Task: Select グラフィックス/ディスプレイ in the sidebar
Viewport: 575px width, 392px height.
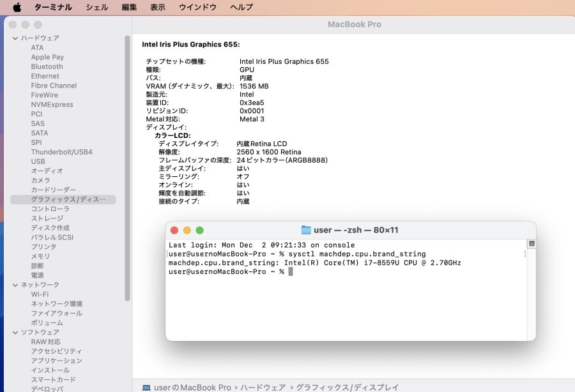Action: pyautogui.click(x=63, y=200)
